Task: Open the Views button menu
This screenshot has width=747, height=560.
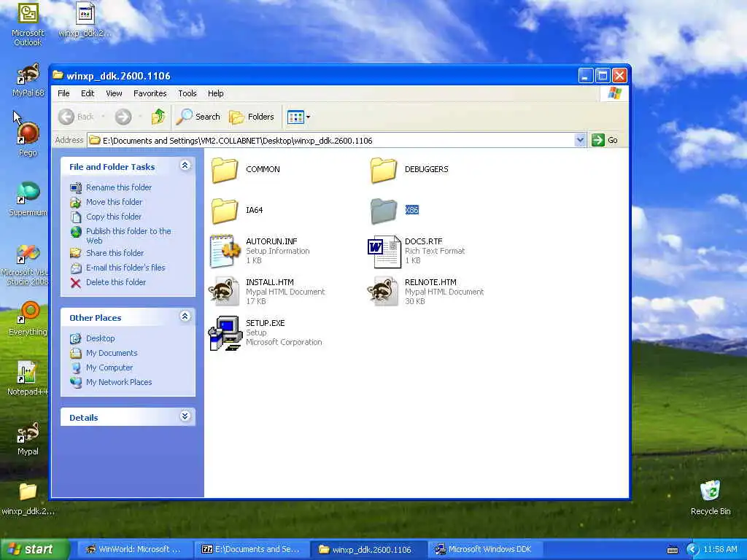Action: tap(298, 117)
